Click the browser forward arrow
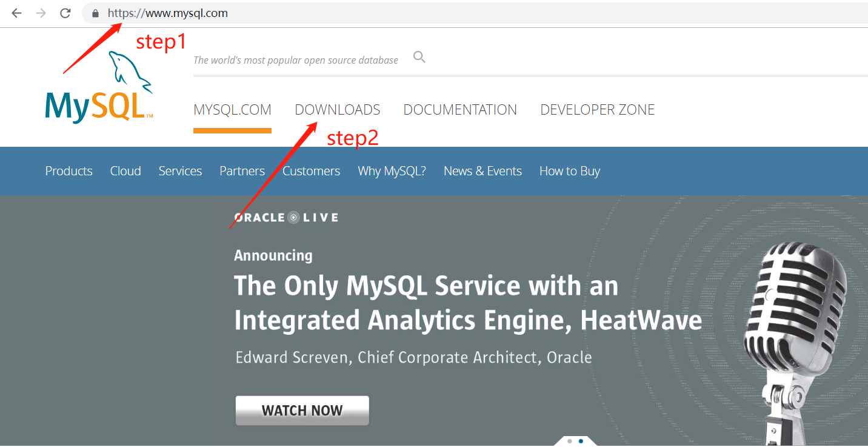 pos(41,13)
